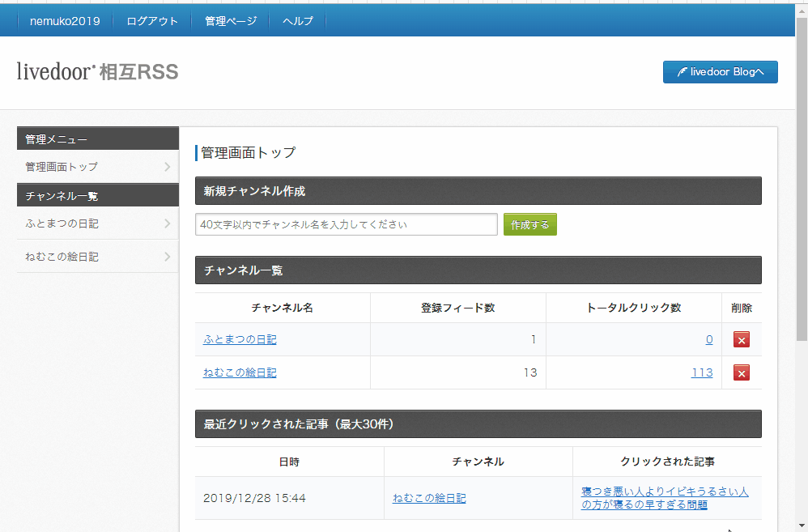Screen dimensions: 808x532
Task: Open ねむこの絵日記 chevron in sidebar
Action: click(167, 256)
